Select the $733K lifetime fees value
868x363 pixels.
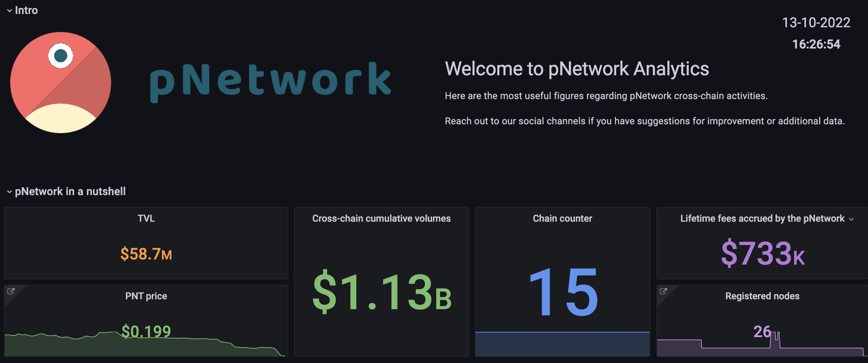click(x=763, y=253)
